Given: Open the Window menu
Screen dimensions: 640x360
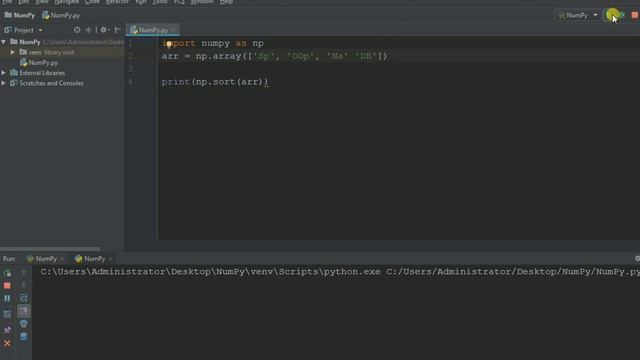Looking at the screenshot, I should coord(202,2).
